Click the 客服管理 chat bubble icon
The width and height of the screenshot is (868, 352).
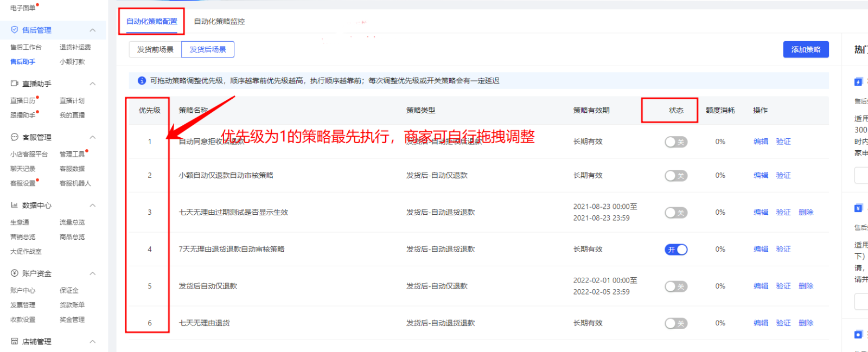[15, 137]
